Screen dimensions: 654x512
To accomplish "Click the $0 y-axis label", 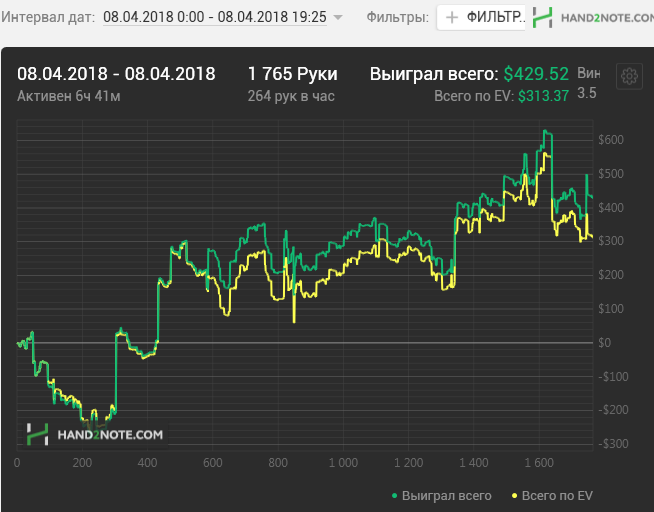I will pos(605,343).
